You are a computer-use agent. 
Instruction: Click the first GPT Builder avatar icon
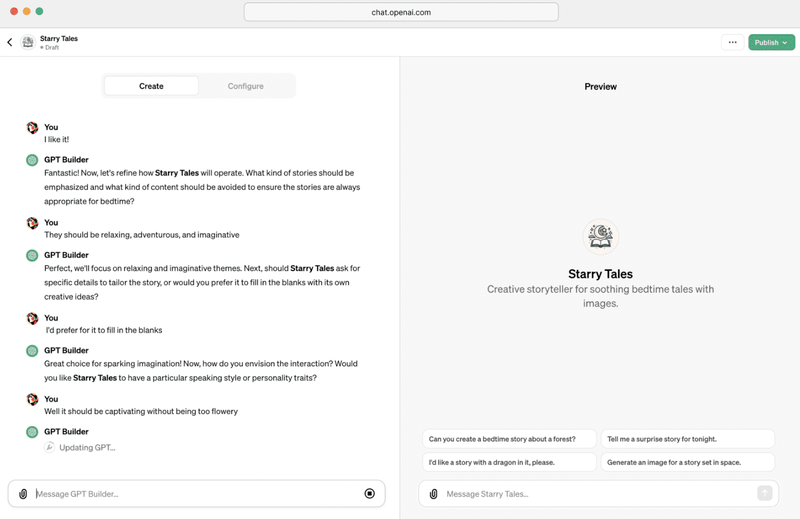pos(32,160)
